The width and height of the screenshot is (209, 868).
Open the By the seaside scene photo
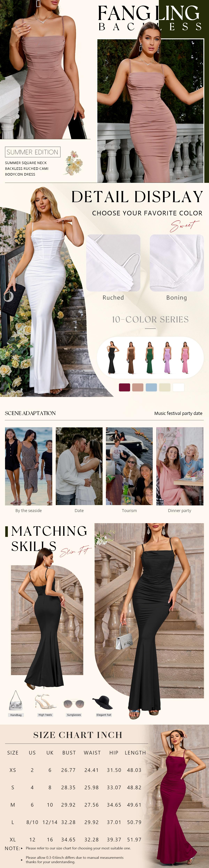(x=29, y=466)
